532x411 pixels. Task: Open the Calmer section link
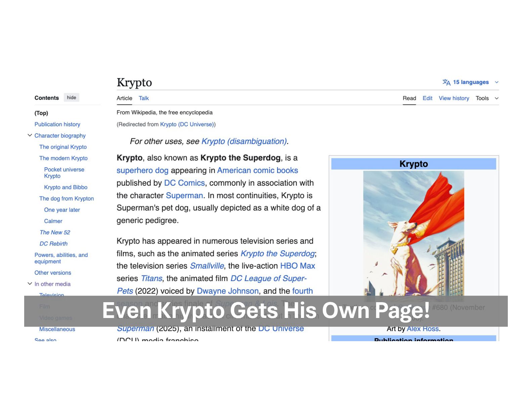(x=53, y=221)
